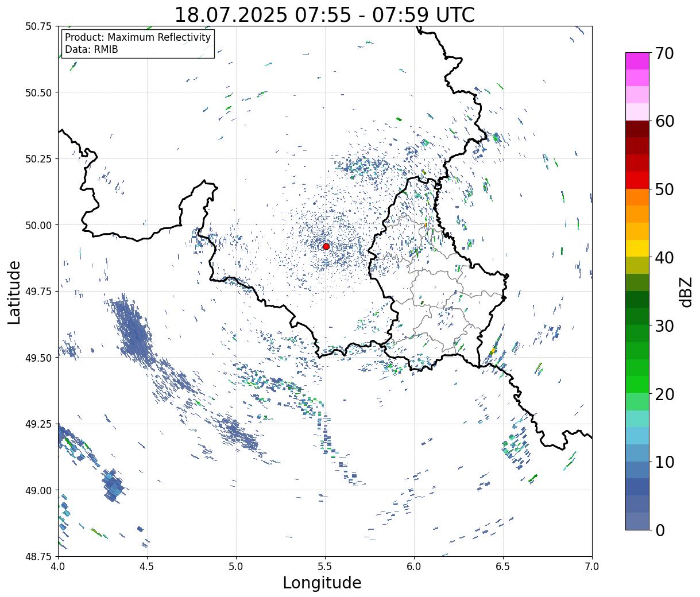
Task: Click the plot title timestamp text
Action: coord(324,14)
